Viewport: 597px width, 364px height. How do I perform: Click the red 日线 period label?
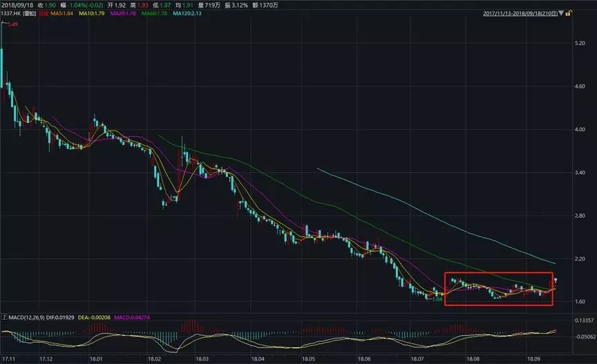click(42, 12)
